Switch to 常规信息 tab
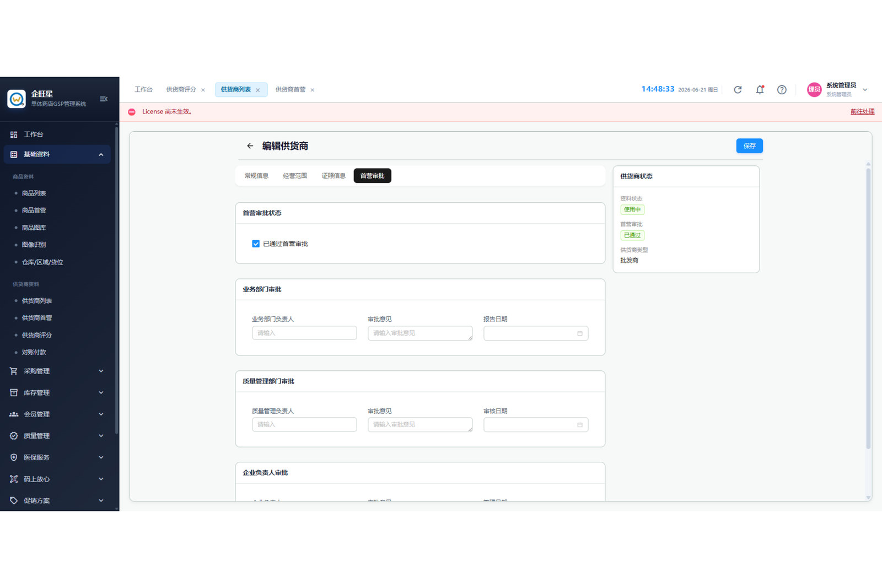The image size is (882, 588). [x=256, y=176]
